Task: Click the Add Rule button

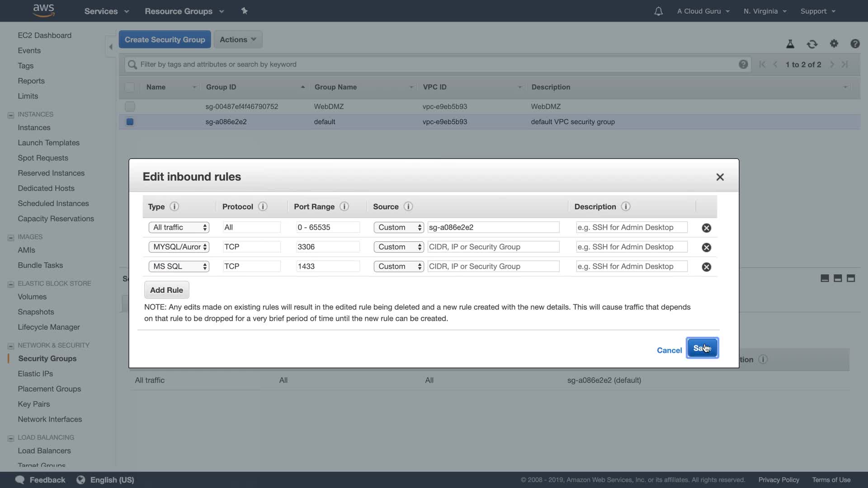Action: 166,290
